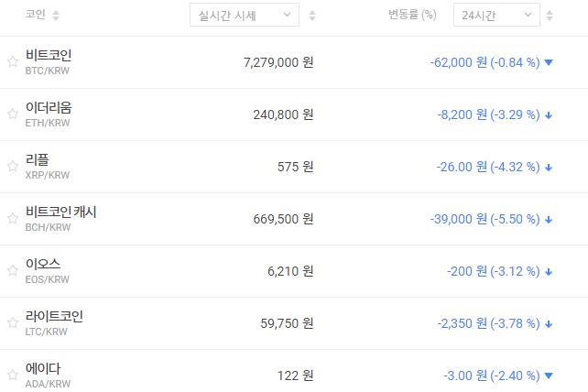The height and width of the screenshot is (392, 588).
Task: Open the 실시간 시세 dropdown
Action: 244,16
